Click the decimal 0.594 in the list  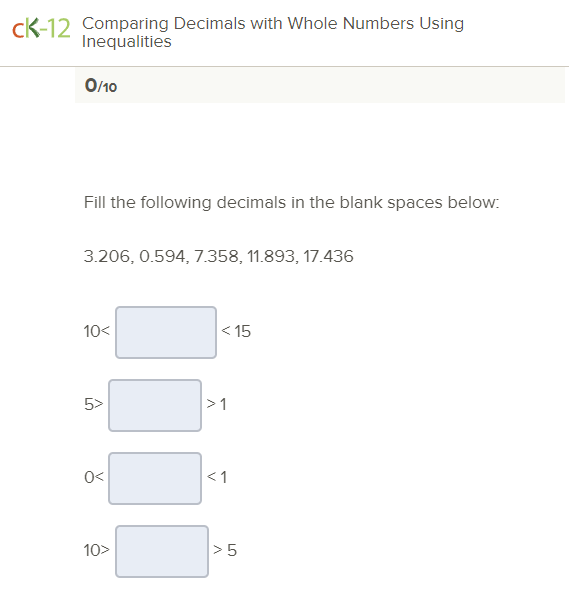[163, 257]
